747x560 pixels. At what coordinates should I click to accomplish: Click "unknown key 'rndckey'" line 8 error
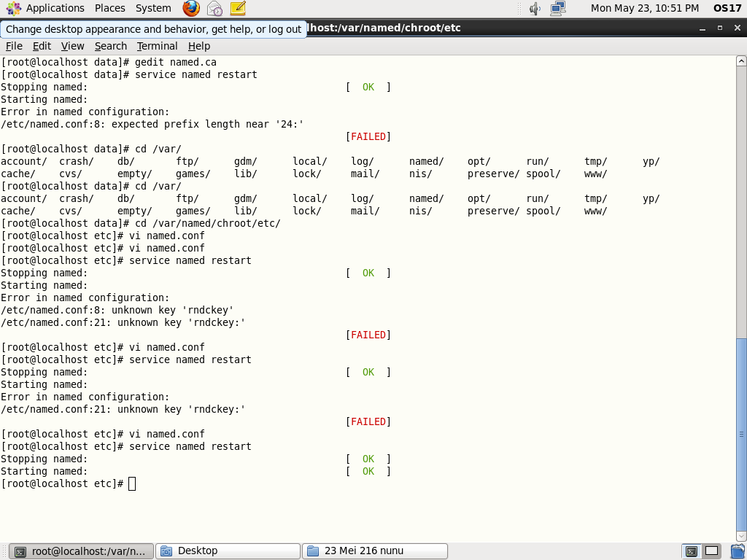tap(117, 310)
